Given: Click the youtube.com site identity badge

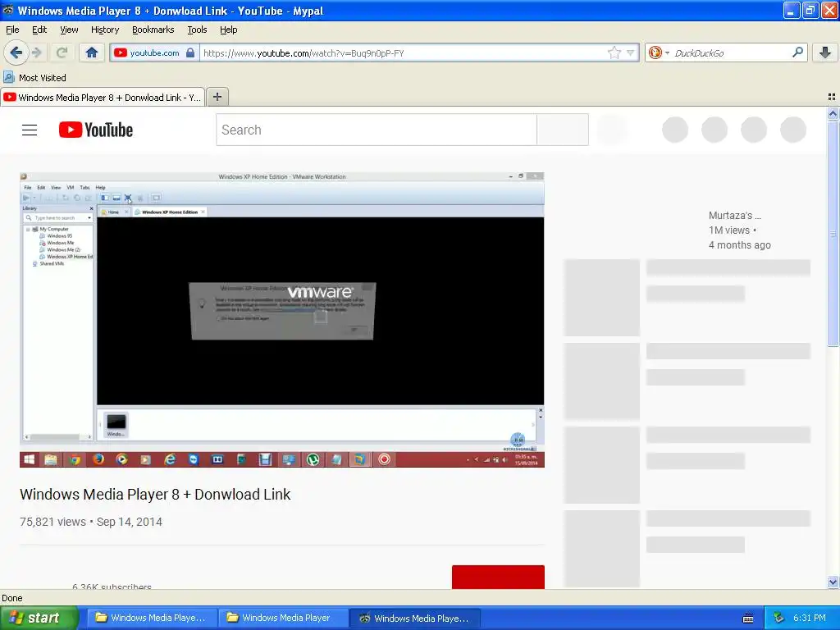Looking at the screenshot, I should pos(154,52).
